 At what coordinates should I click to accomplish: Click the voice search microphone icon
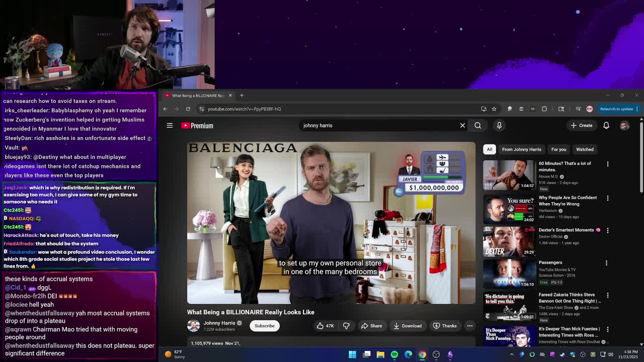(499, 126)
